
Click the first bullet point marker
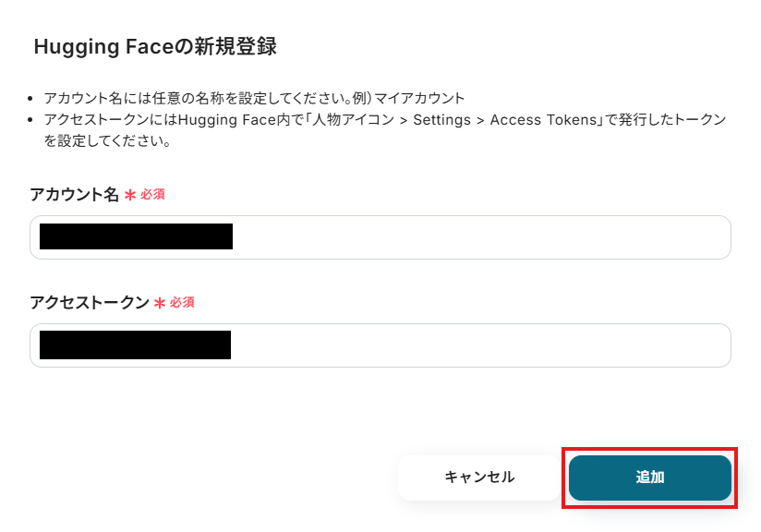pyautogui.click(x=31, y=98)
